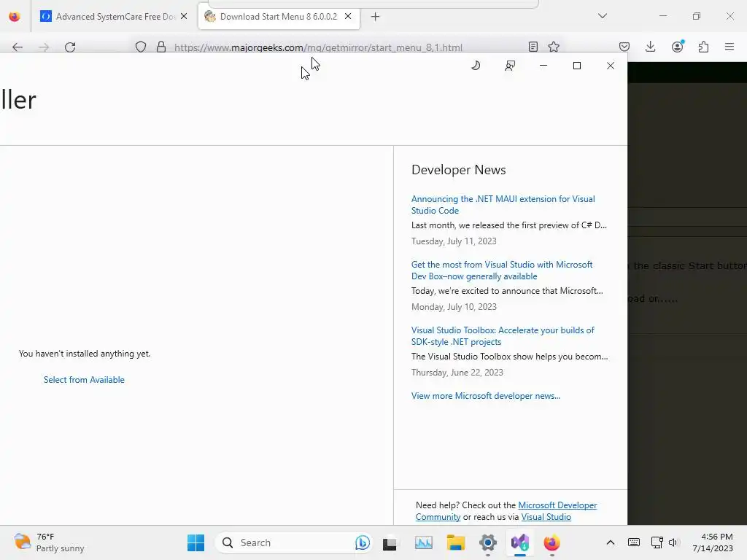Viewport: 747px width, 560px height.
Task: Open the feedback icon in Visual Studio Installer
Action: (510, 66)
